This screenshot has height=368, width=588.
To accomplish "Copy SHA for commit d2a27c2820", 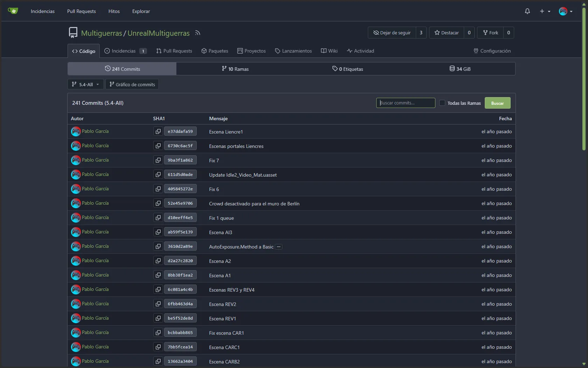I will pyautogui.click(x=158, y=261).
